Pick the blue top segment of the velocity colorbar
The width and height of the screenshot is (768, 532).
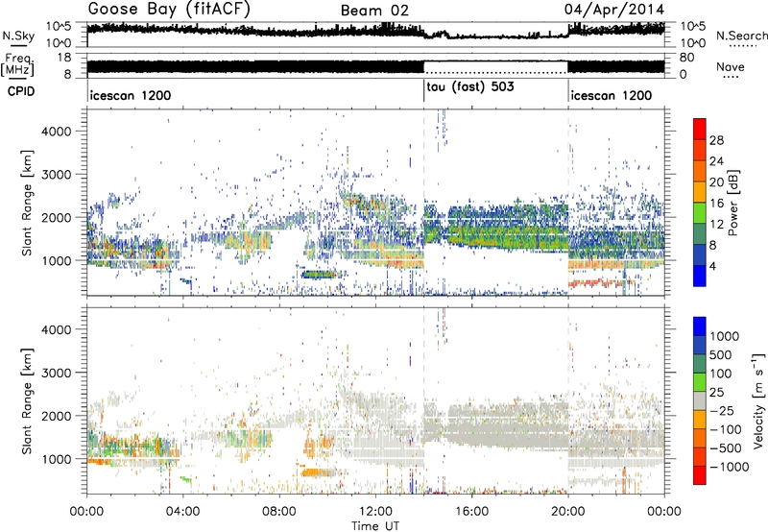[x=700, y=326]
